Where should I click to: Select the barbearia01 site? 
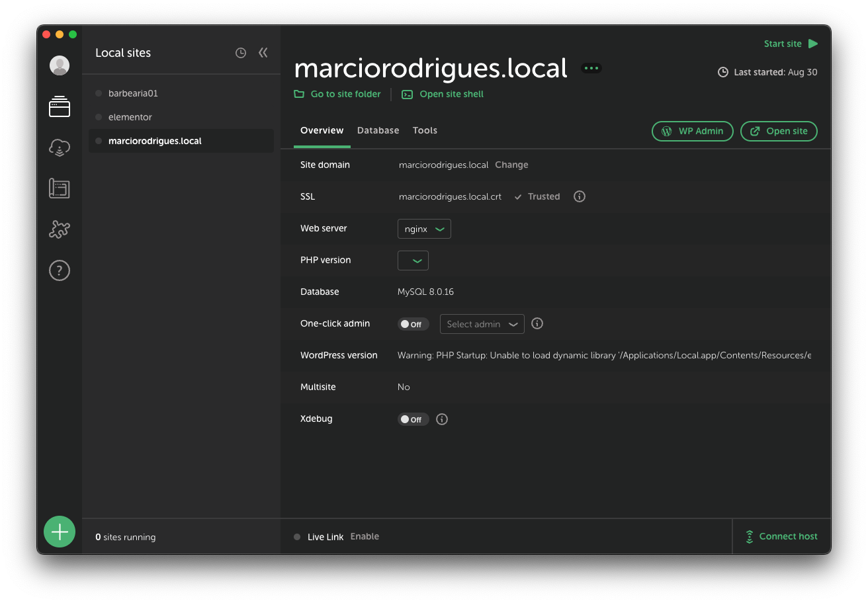click(134, 93)
